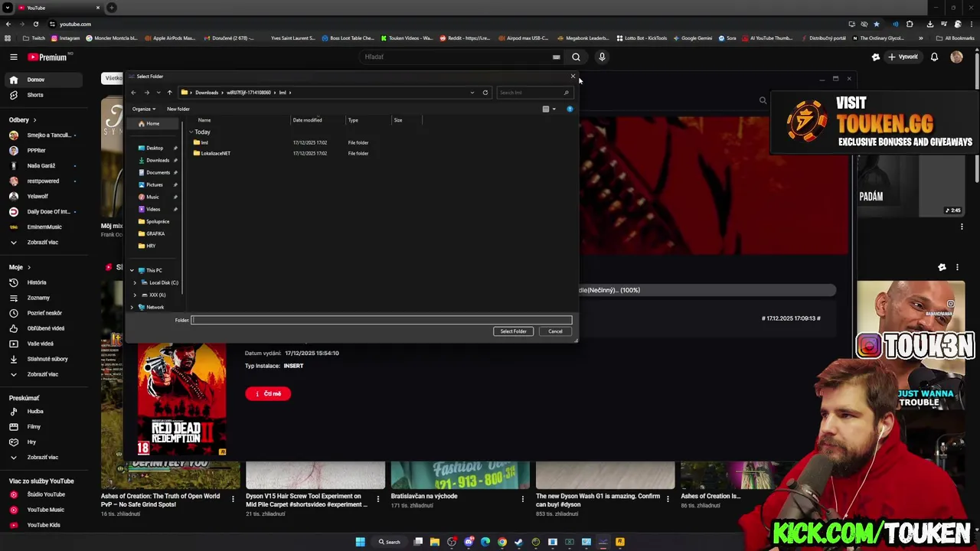Create a New folder
The width and height of the screenshot is (980, 551).
[178, 109]
